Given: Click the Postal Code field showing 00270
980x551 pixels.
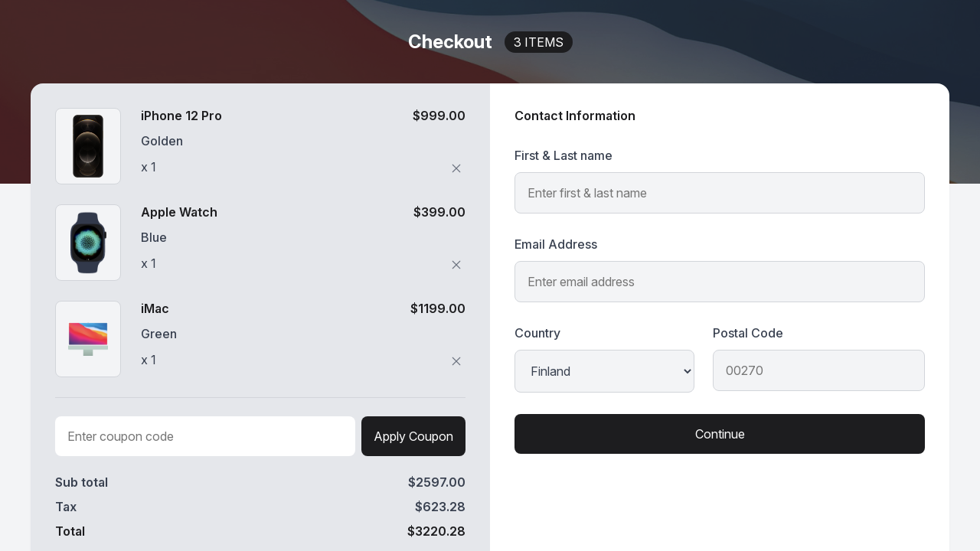Looking at the screenshot, I should [818, 370].
